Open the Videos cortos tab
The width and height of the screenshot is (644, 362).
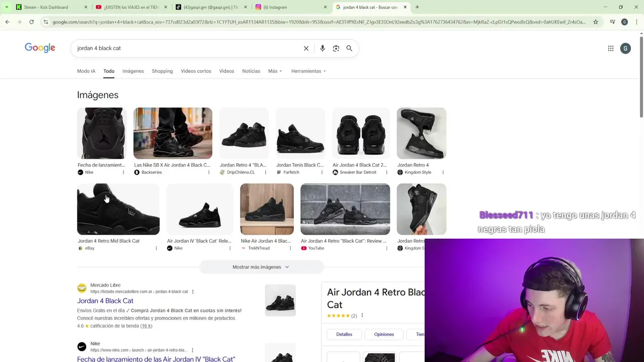coord(196,71)
